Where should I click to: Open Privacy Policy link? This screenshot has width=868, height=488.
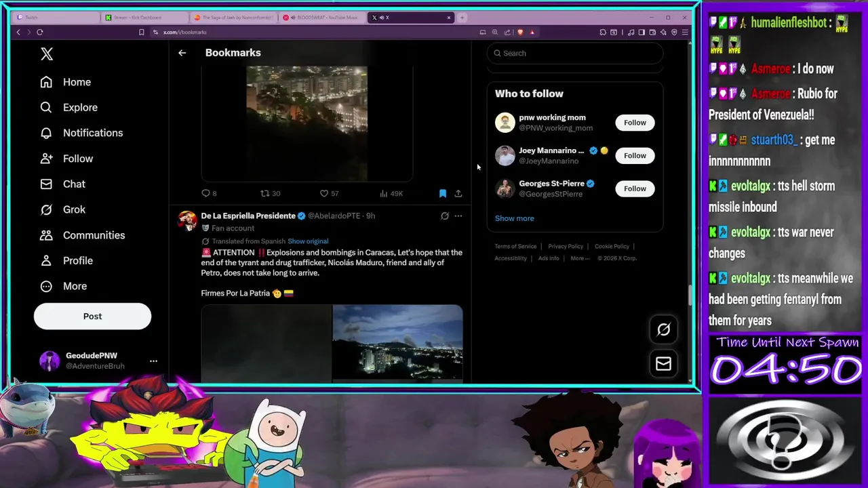coord(566,247)
